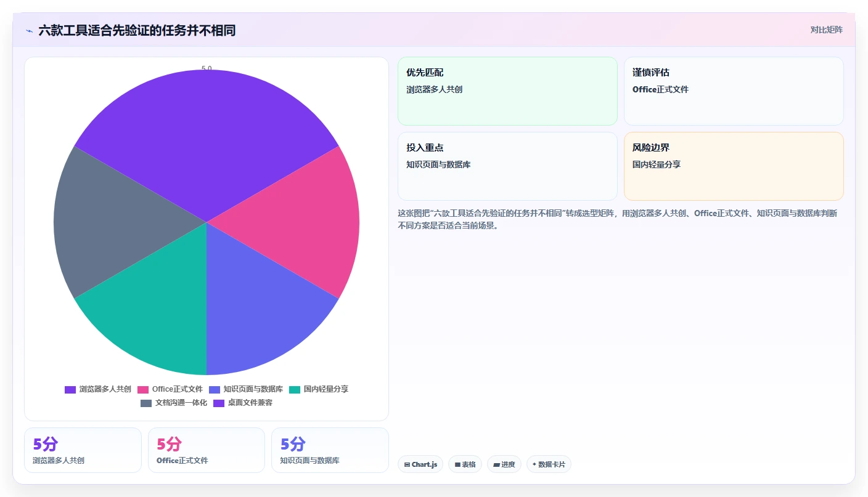Click the 桌面文件兼容 legend label
The image size is (868, 497).
[250, 403]
